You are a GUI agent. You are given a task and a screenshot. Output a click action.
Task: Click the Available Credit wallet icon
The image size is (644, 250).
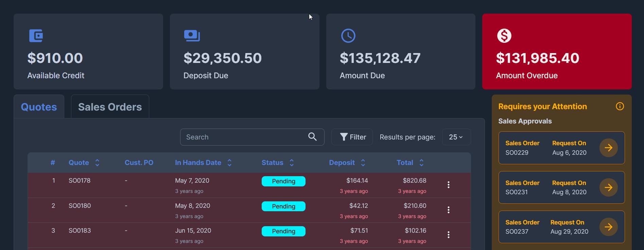click(x=36, y=36)
